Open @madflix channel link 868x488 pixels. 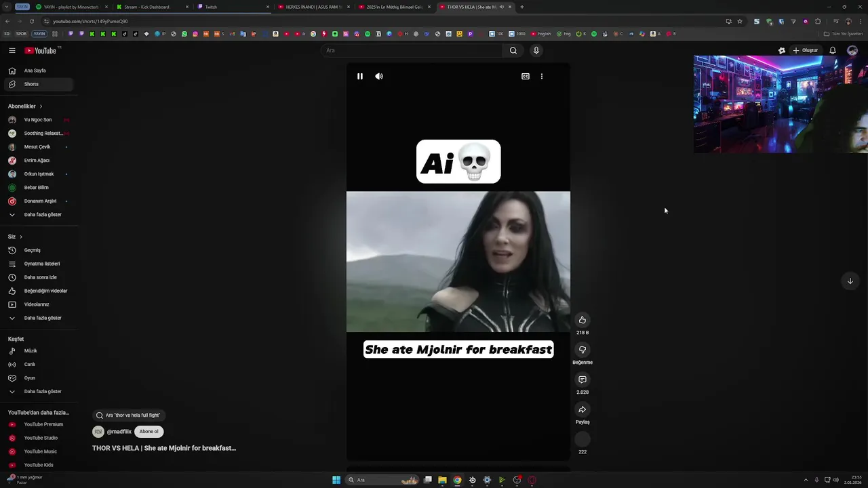coord(119,432)
